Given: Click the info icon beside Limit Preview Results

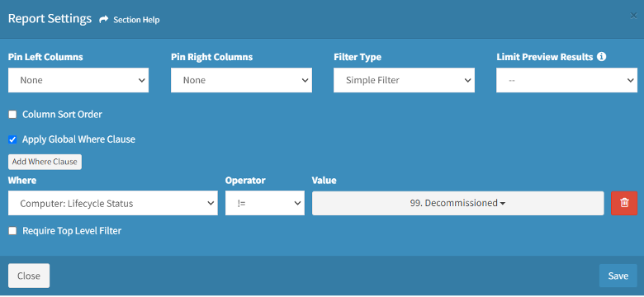Looking at the screenshot, I should 601,57.
